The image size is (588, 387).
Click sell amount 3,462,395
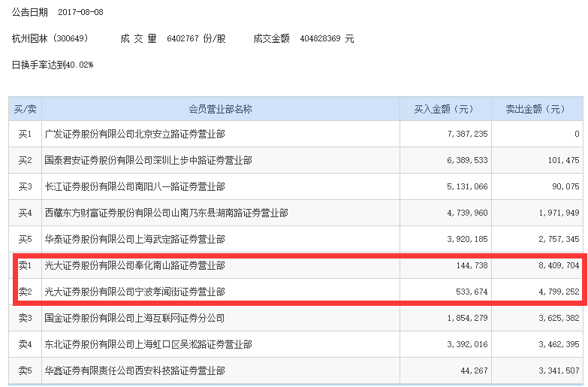click(x=559, y=344)
